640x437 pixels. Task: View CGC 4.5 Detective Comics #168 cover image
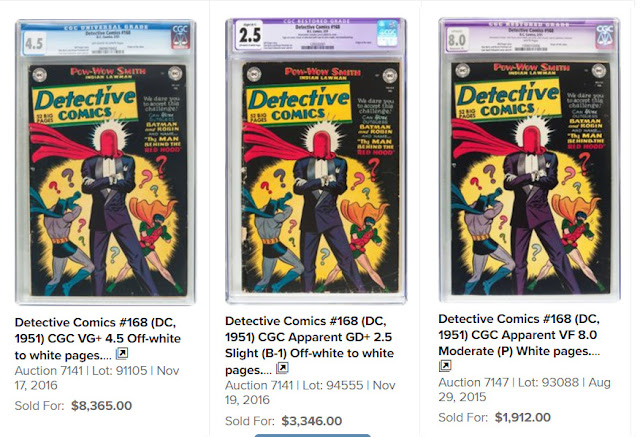(105, 162)
